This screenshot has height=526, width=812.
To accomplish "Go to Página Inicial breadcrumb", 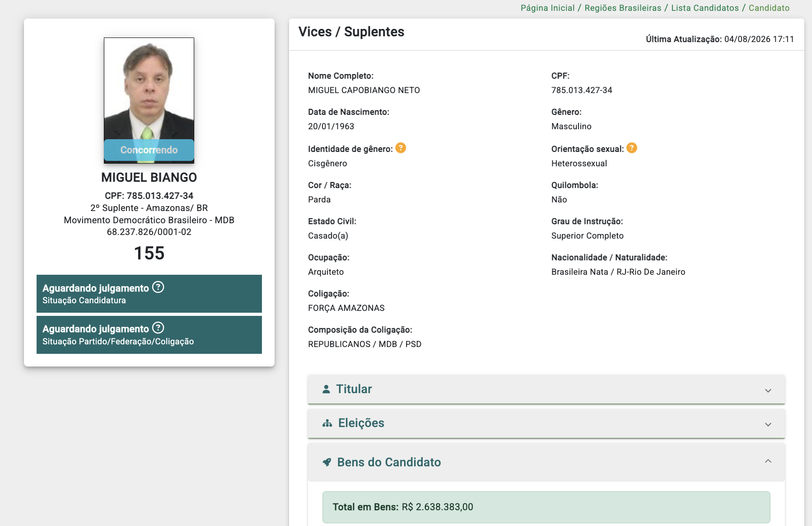I will (x=547, y=8).
